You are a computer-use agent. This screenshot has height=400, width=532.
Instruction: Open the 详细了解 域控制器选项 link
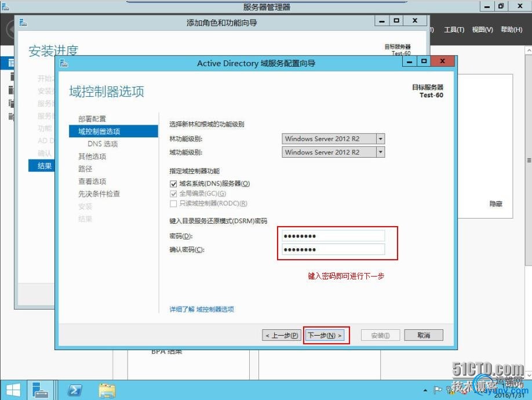(x=202, y=309)
